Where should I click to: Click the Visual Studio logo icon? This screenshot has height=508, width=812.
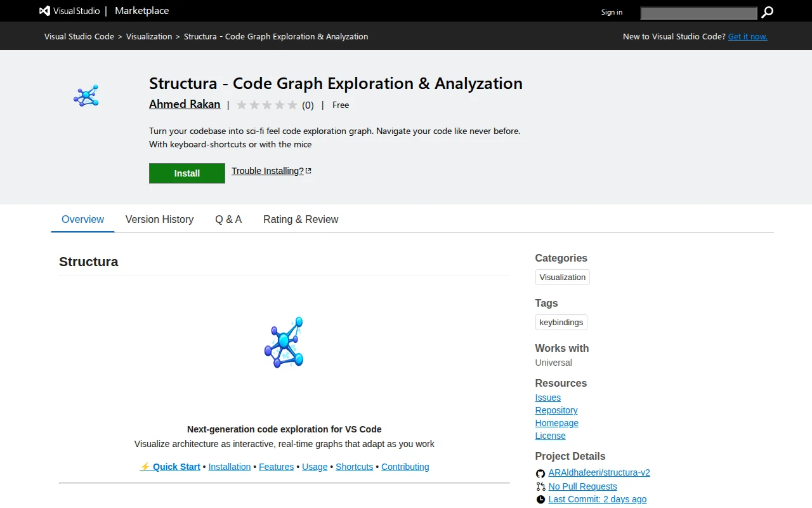pos(44,11)
